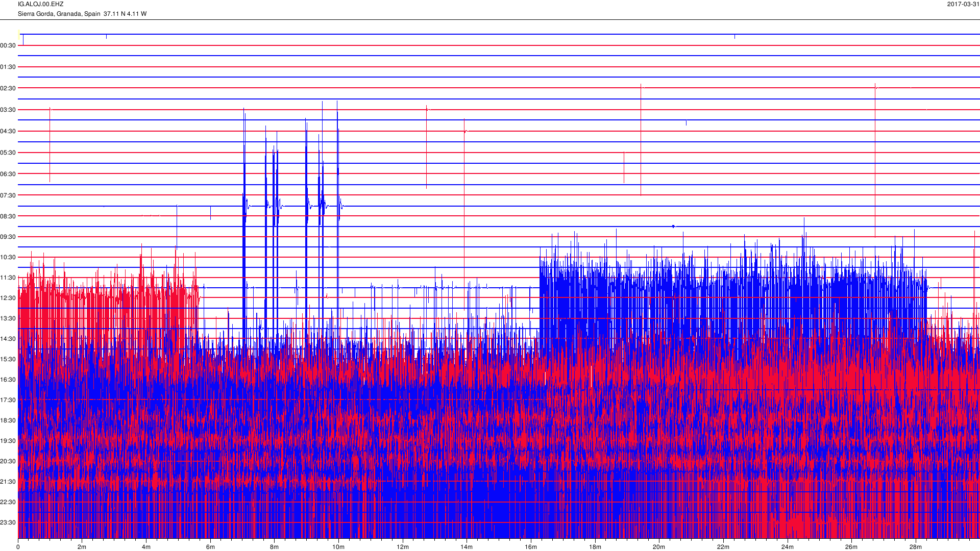Select the 03:30 time label
Image resolution: width=980 pixels, height=551 pixels.
click(8, 110)
